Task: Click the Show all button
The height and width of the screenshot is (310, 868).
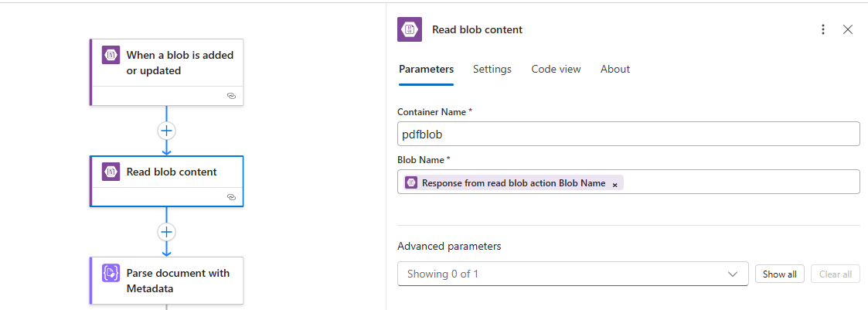Action: pyautogui.click(x=779, y=274)
